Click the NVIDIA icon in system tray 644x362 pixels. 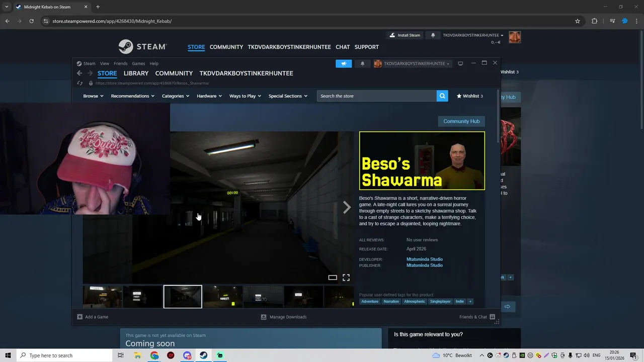pos(522,355)
